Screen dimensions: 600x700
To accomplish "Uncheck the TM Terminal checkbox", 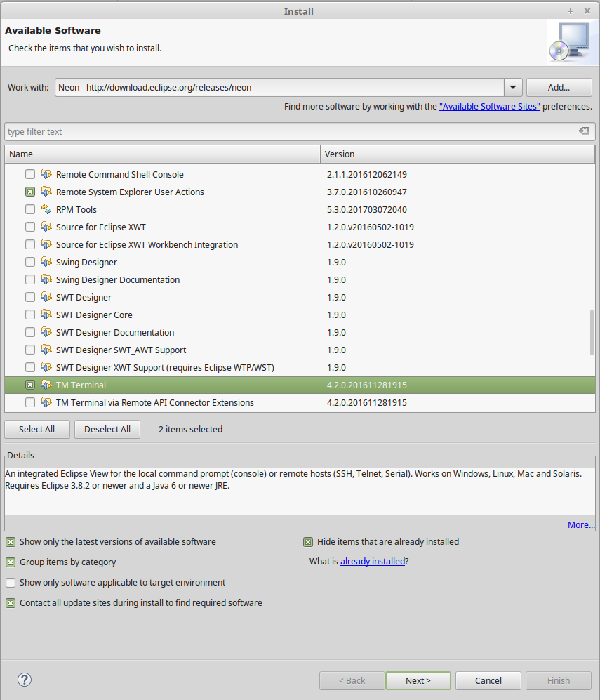I will click(30, 385).
